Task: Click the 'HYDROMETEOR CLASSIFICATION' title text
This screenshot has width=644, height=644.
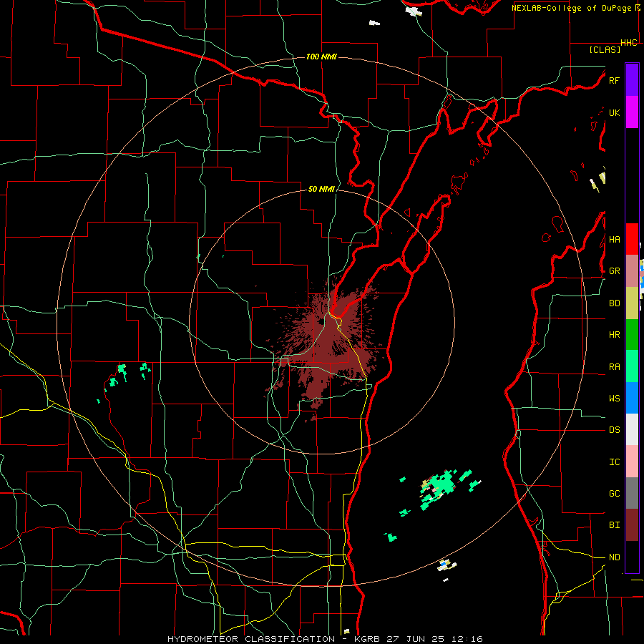Action: click(x=251, y=639)
